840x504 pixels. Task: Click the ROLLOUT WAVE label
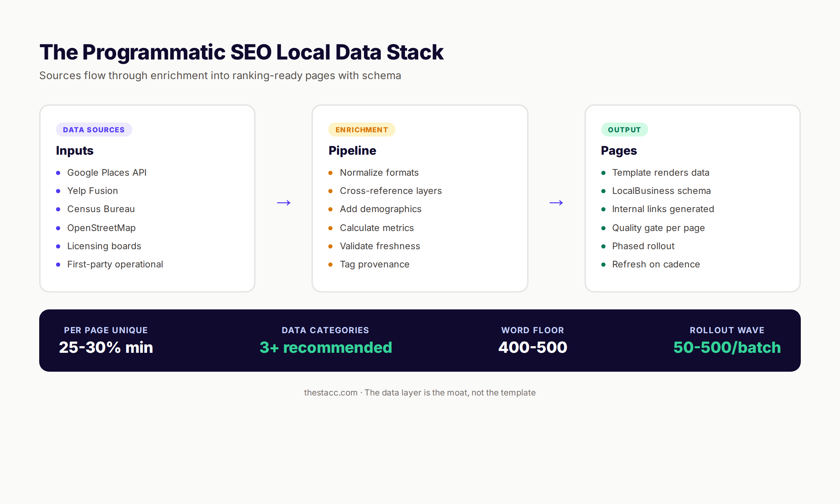coord(727,330)
